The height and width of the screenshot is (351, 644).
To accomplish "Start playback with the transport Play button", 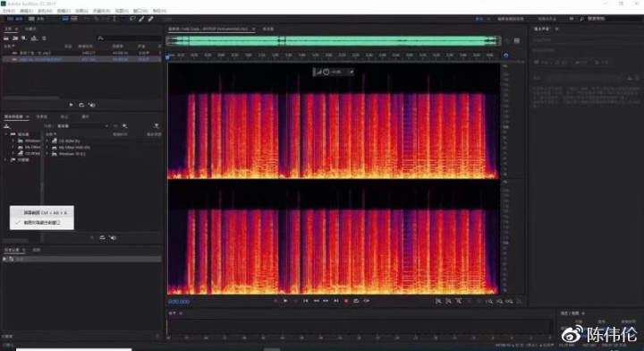I will click(285, 301).
